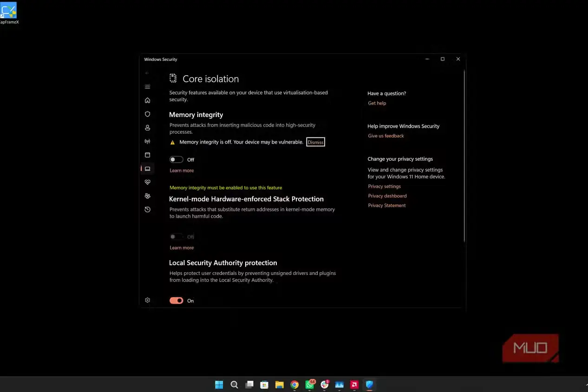The width and height of the screenshot is (588, 392).
Task: Select the Device security laptop icon
Action: tap(147, 169)
